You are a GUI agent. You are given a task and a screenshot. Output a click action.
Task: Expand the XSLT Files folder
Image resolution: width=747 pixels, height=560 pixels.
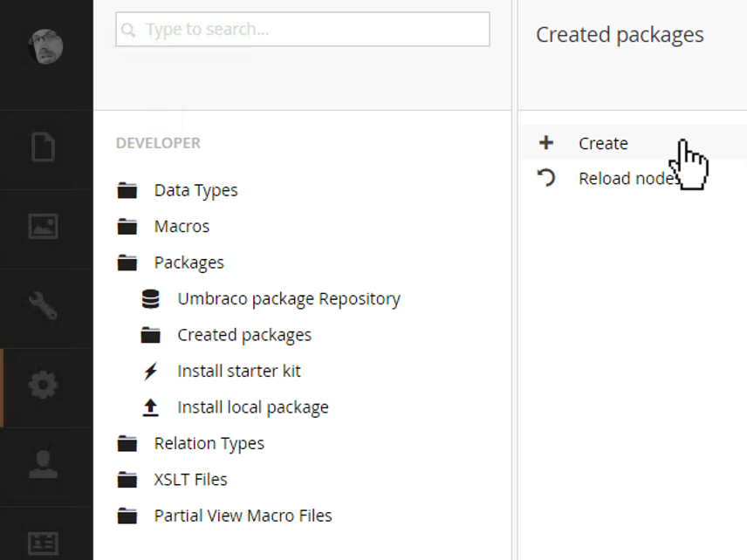point(190,480)
